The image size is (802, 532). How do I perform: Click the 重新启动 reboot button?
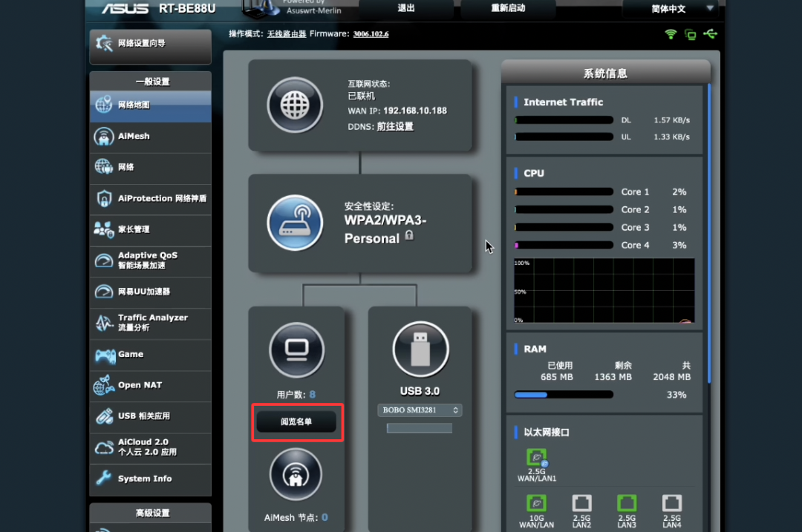508,8
